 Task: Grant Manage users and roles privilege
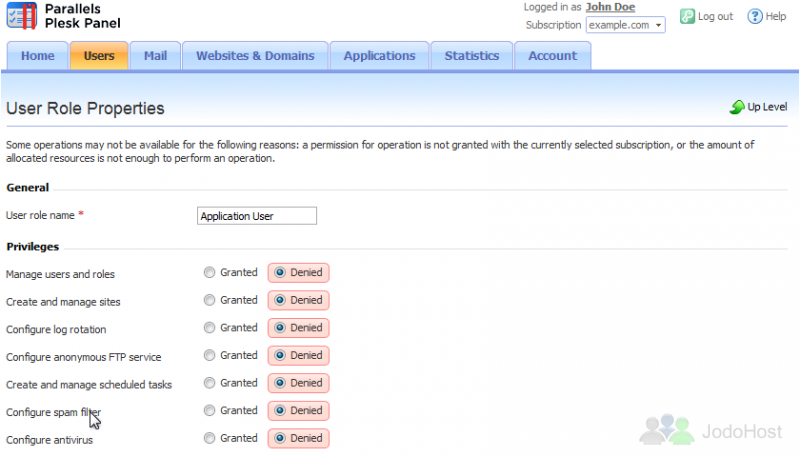click(x=209, y=272)
